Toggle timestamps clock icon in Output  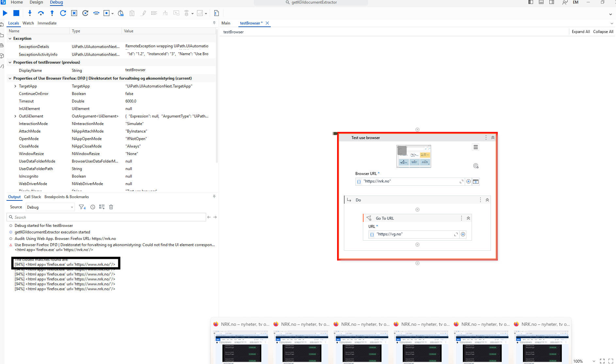click(x=93, y=207)
